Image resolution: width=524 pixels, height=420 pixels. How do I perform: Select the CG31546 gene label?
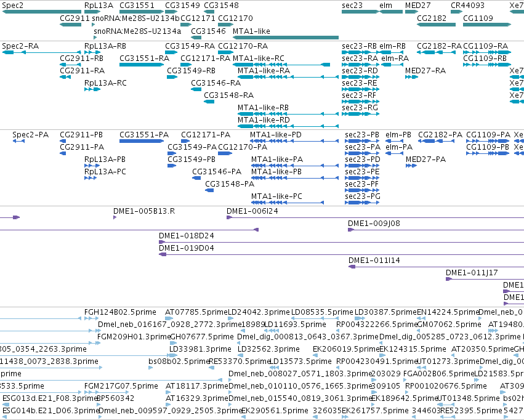click(209, 31)
